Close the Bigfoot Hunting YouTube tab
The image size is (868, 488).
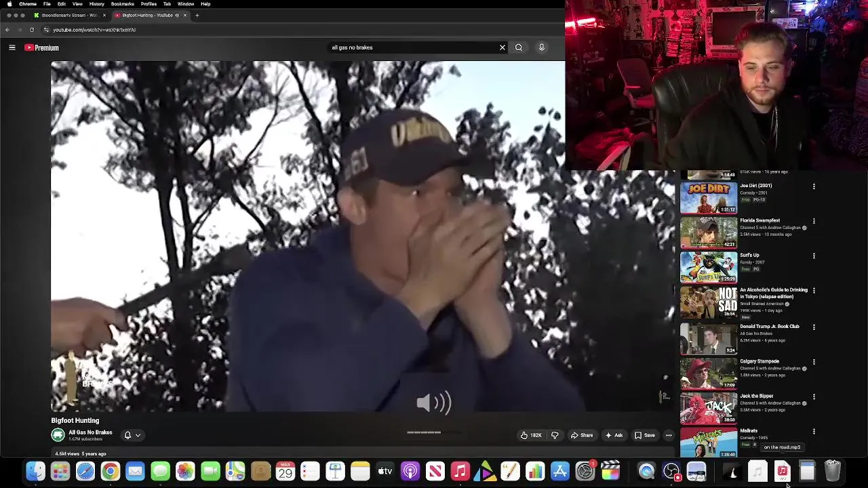[184, 15]
